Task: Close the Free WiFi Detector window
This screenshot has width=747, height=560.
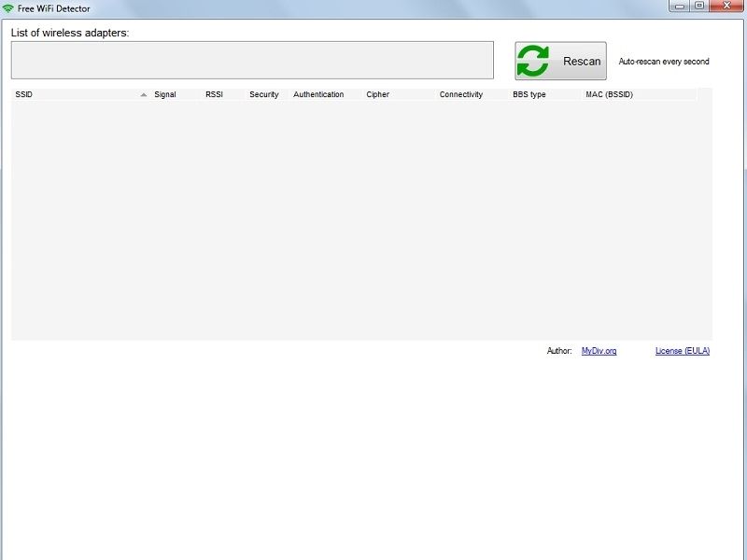Action: 726,6
